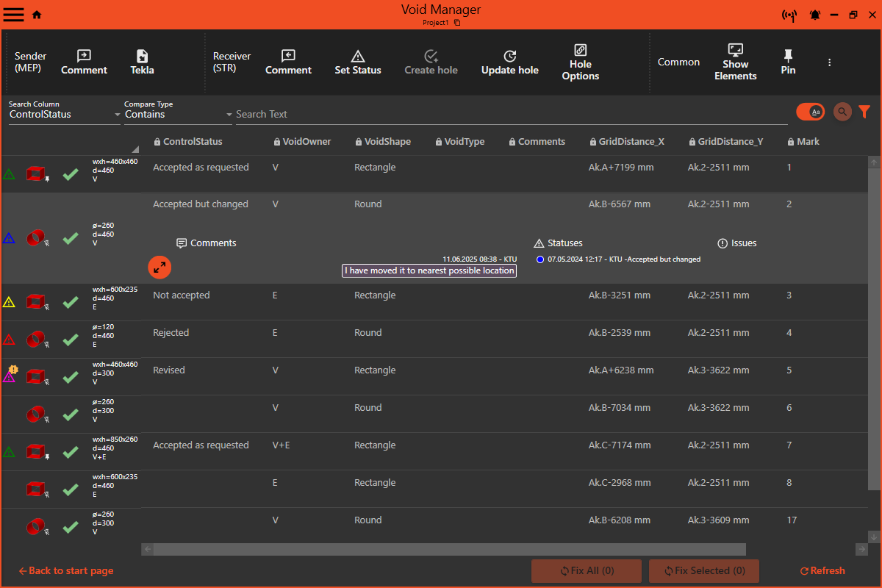Viewport: 882px width, 588px height.
Task: Click into the Search Text field
Action: click(507, 115)
